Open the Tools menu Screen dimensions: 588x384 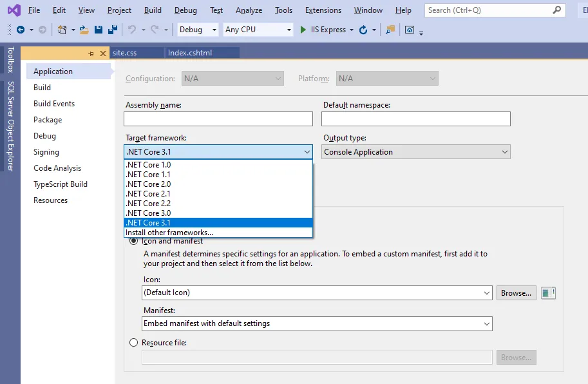tap(283, 10)
